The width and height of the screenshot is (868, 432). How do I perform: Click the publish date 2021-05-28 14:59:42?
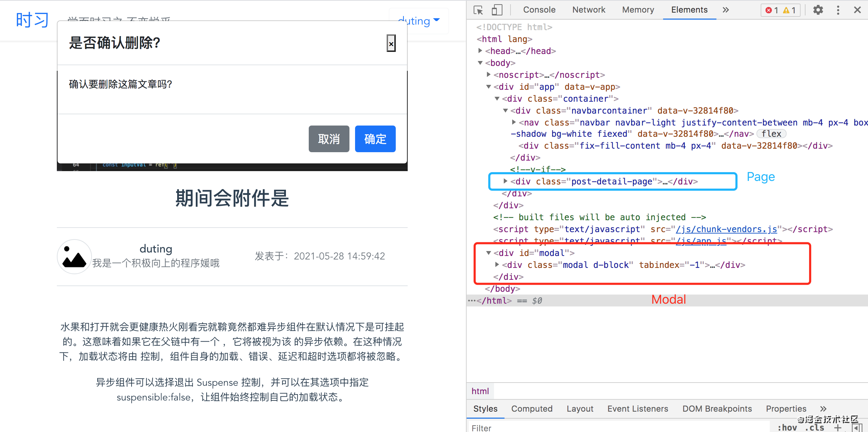(340, 256)
